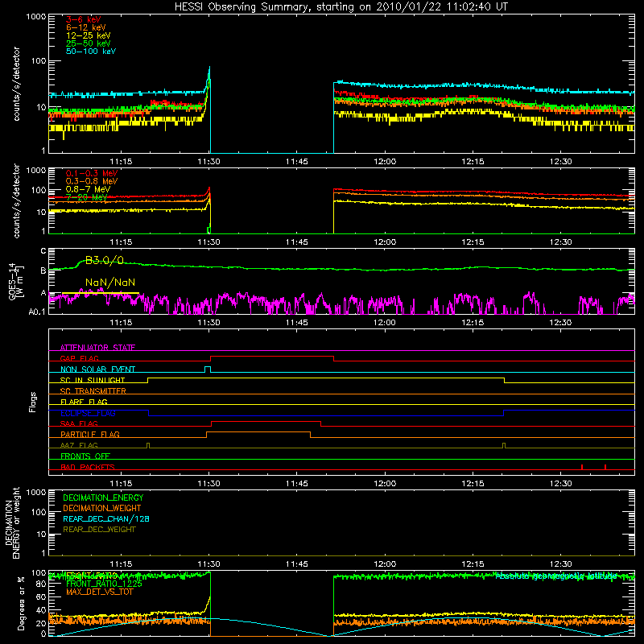Select the AAZ_FLAG label
This screenshot has width=644, height=644.
(x=79, y=445)
